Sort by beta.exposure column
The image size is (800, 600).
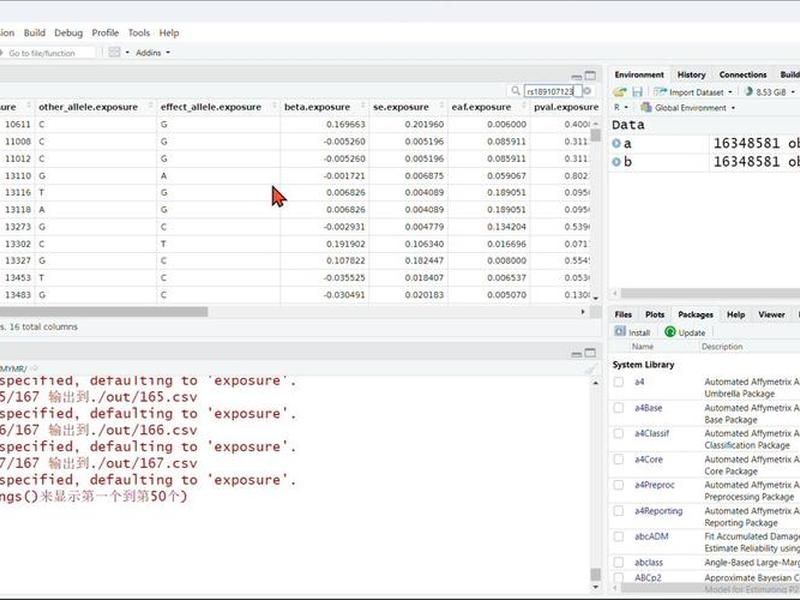324,107
